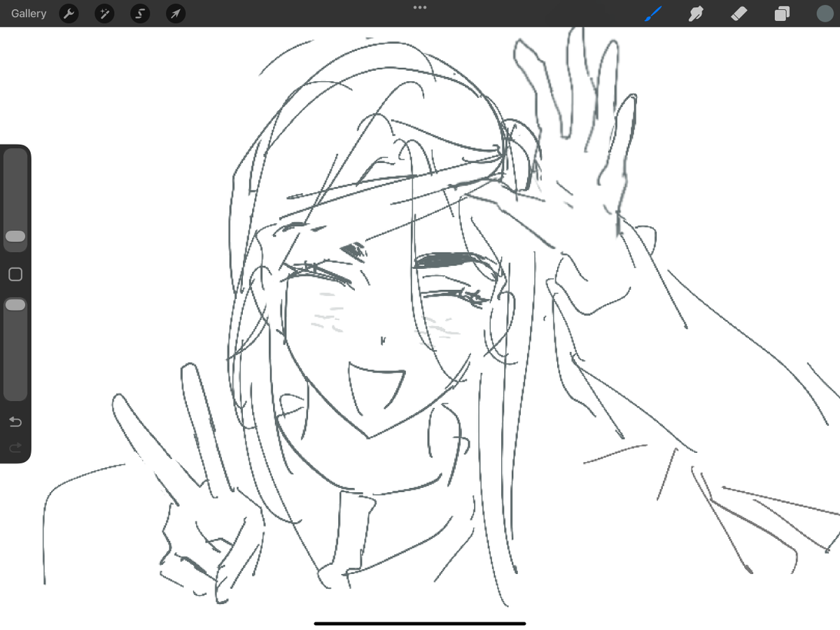Open the Gallery

pos(29,13)
